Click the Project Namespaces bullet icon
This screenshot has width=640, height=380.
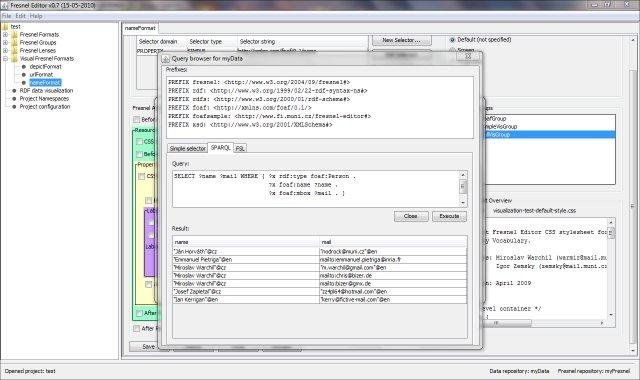point(14,99)
